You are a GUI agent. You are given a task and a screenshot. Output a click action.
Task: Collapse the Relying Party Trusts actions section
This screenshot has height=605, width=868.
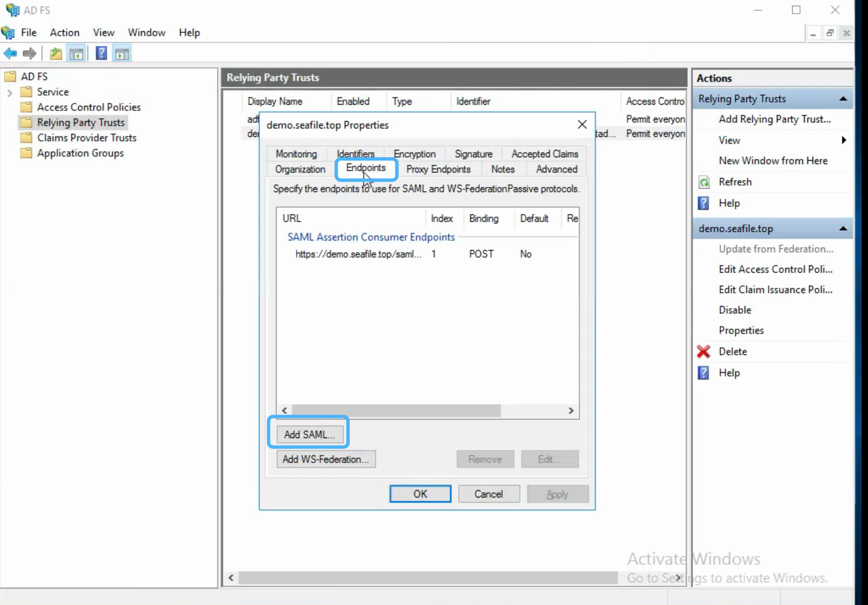(843, 99)
